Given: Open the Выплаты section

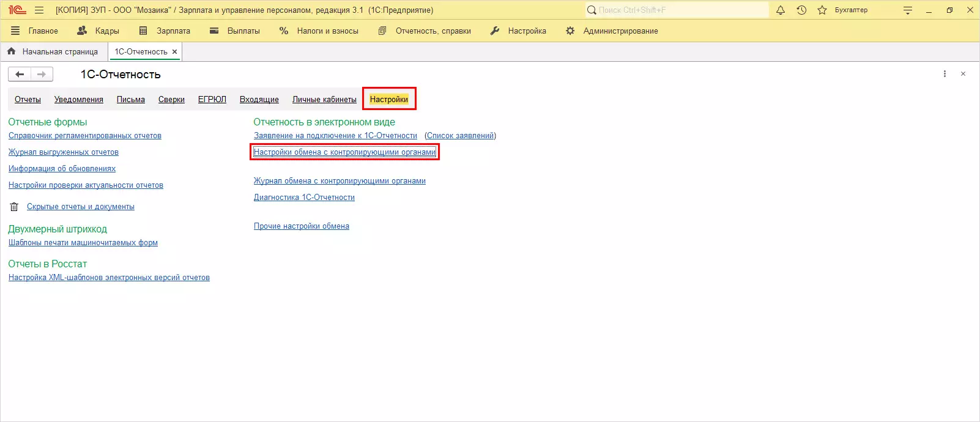Looking at the screenshot, I should coord(235,31).
